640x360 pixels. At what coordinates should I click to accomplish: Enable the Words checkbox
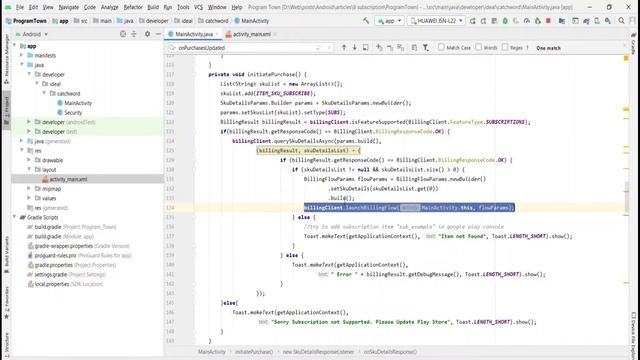(478, 47)
